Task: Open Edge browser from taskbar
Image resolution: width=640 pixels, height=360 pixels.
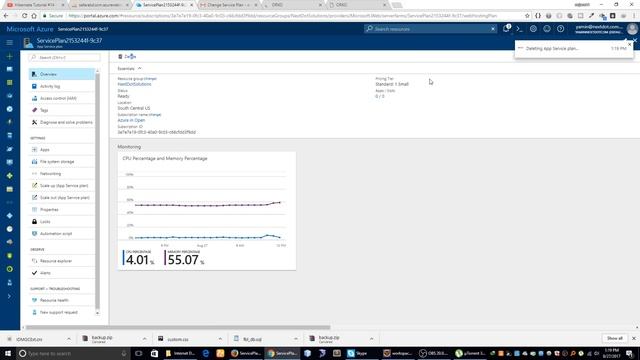Action: click(206, 353)
